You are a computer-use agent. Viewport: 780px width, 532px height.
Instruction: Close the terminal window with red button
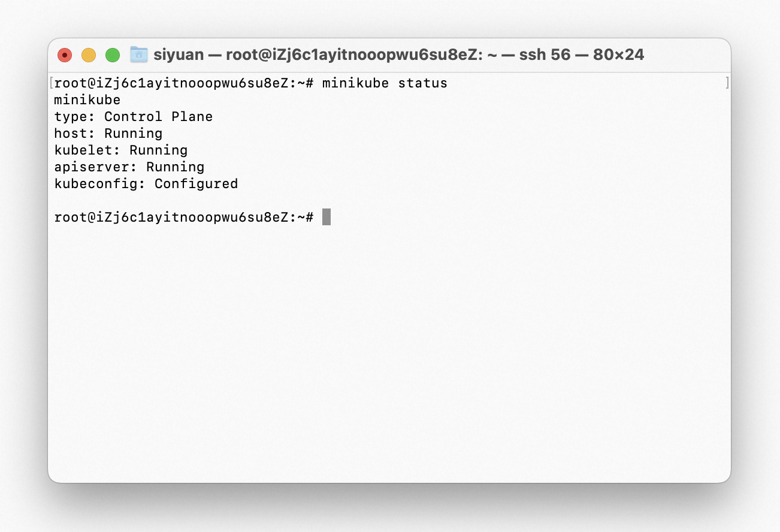coord(65,55)
